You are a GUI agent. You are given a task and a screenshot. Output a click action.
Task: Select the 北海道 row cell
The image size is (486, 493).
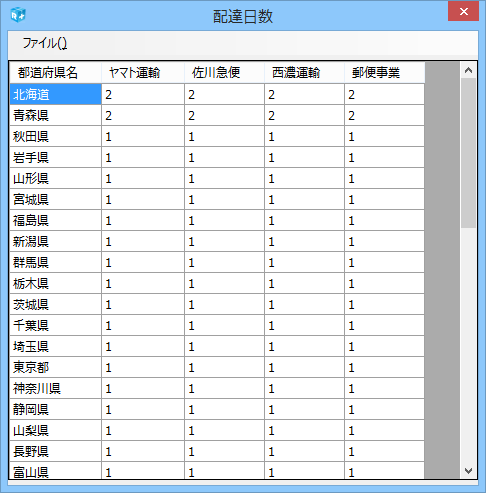click(55, 94)
